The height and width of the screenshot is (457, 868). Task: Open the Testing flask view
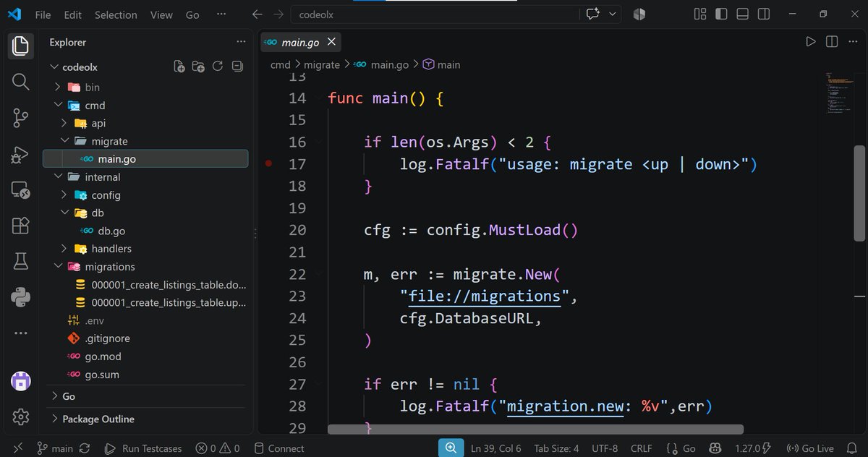(20, 262)
